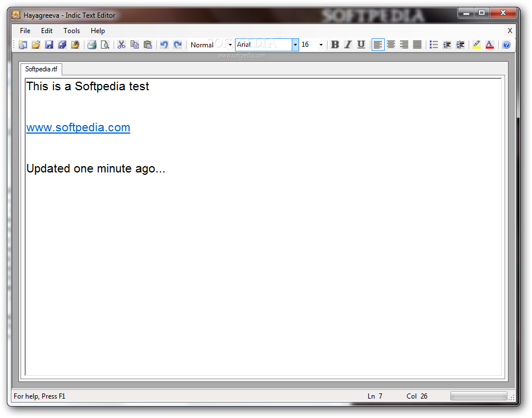Click the Col 26 status indicator
Image resolution: width=532 pixels, height=418 pixels.
coord(417,396)
